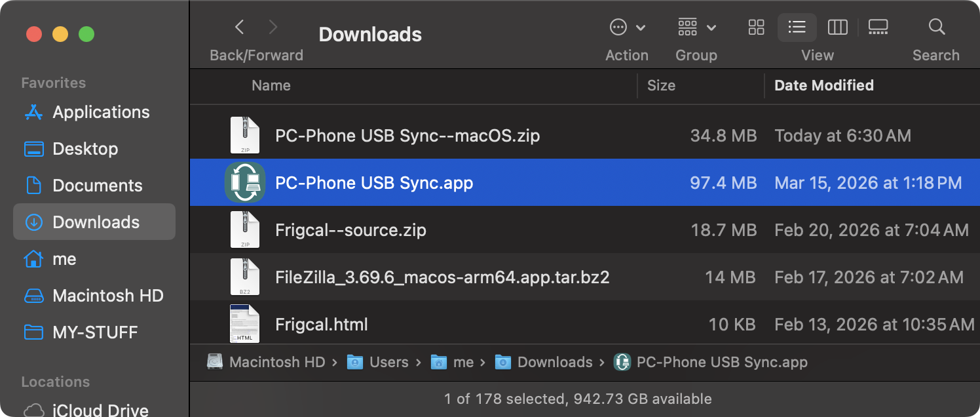This screenshot has width=980, height=417.
Task: Switch to list view
Action: (797, 28)
